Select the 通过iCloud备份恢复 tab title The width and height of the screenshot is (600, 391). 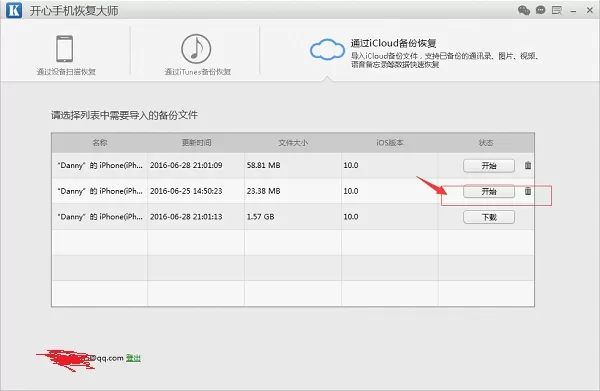tap(393, 43)
